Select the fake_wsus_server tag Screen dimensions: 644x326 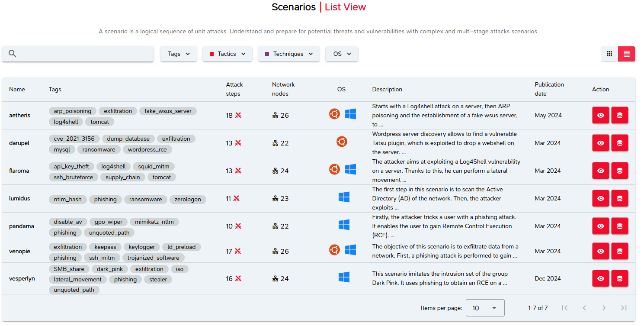(x=168, y=111)
